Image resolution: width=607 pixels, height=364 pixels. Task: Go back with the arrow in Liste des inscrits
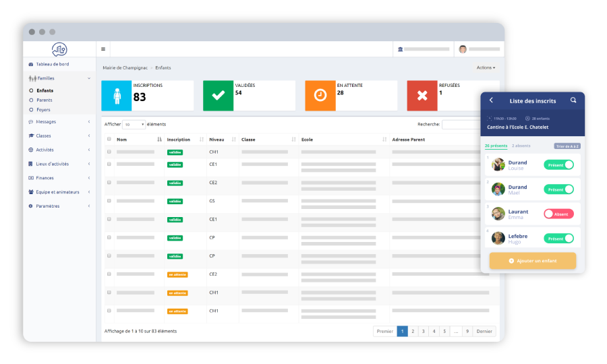click(491, 100)
